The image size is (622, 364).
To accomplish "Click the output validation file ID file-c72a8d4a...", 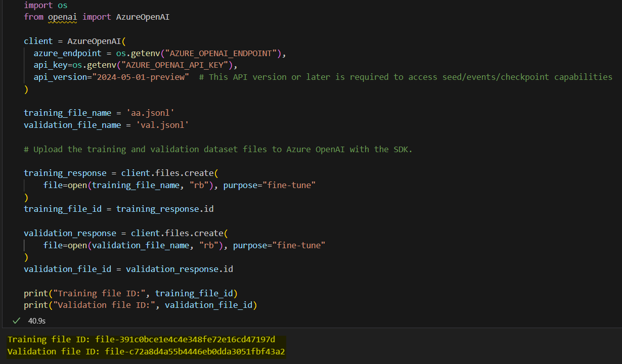I will [195, 351].
